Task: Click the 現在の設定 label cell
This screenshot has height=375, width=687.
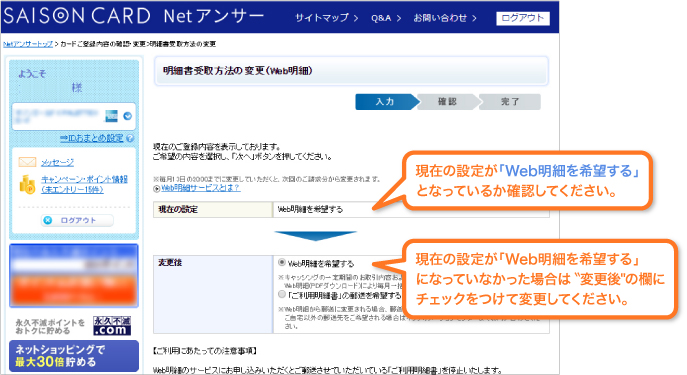Action: 213,209
